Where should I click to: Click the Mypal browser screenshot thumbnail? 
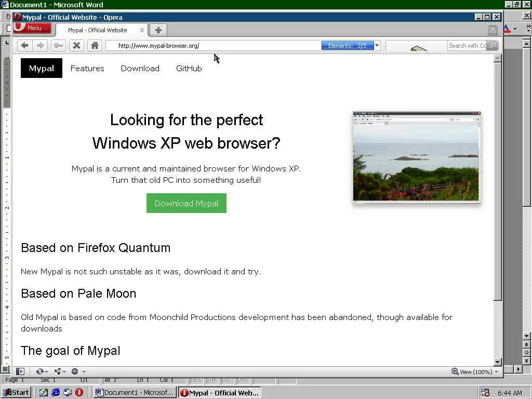(417, 157)
